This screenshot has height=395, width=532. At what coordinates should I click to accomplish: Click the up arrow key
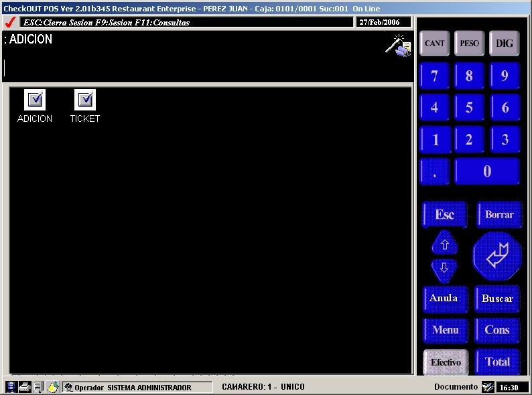445,243
